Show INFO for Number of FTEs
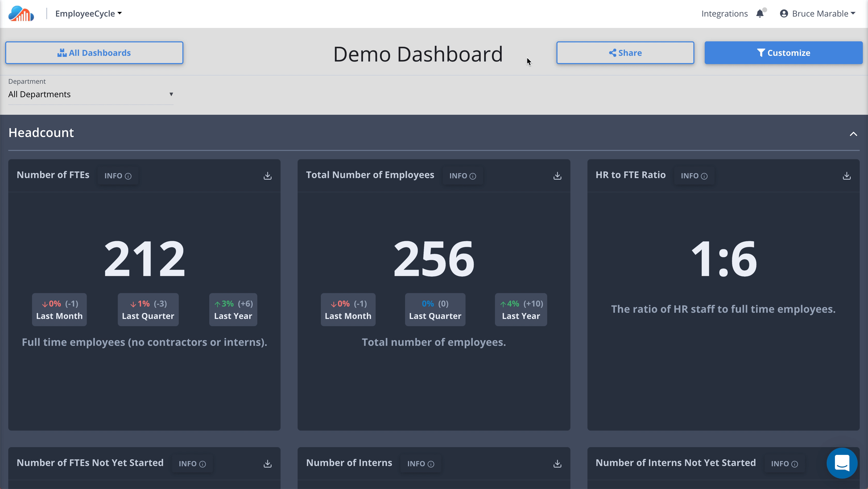Viewport: 868px width, 489px height. pyautogui.click(x=118, y=175)
